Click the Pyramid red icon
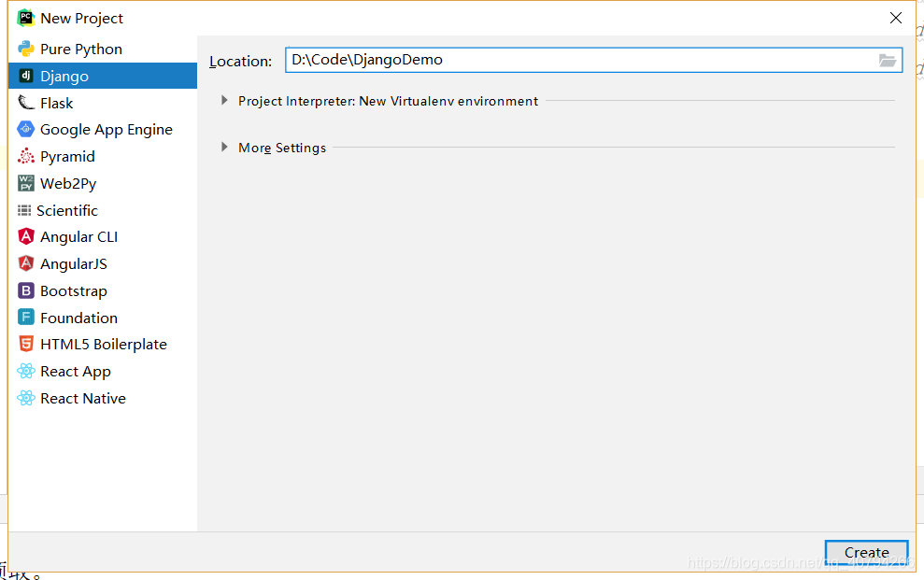This screenshot has width=924, height=580. pyautogui.click(x=26, y=156)
